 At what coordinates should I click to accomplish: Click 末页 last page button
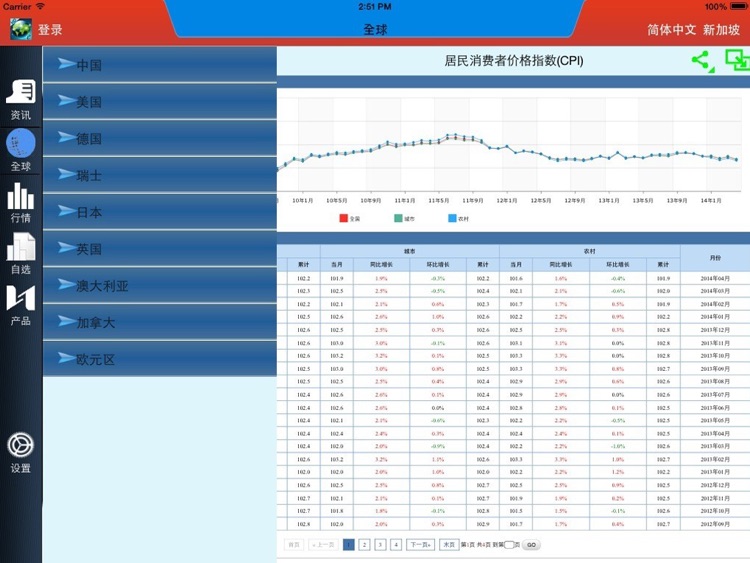coord(449,545)
